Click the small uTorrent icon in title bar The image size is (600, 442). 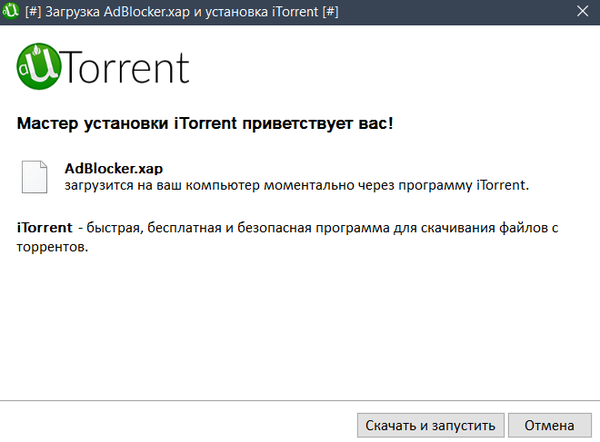coord(10,11)
